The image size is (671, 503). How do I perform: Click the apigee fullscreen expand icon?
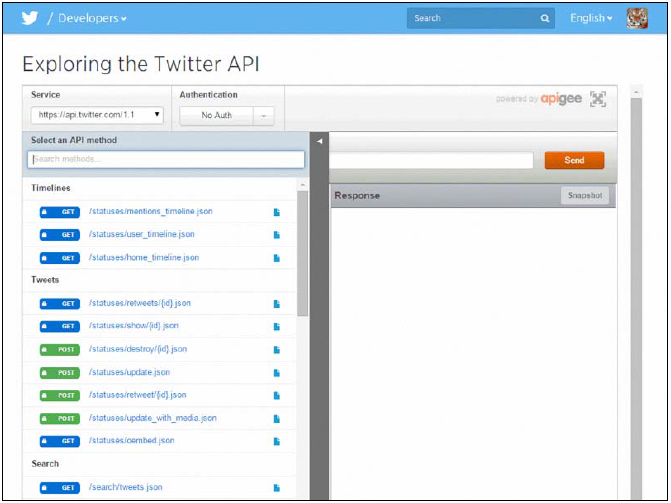pos(598,99)
